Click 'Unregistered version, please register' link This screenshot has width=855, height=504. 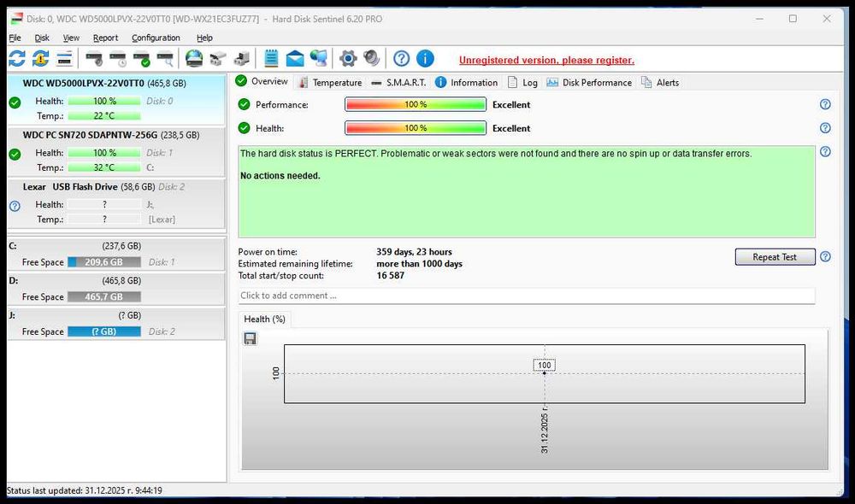click(x=546, y=60)
